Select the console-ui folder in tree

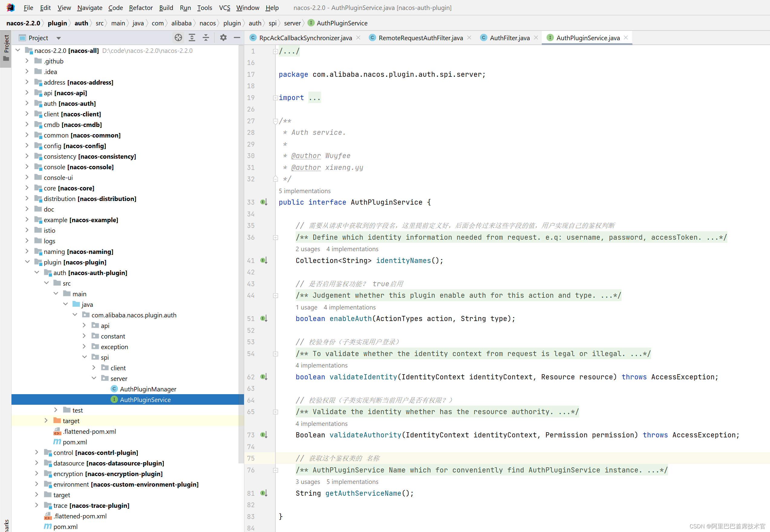tap(58, 177)
